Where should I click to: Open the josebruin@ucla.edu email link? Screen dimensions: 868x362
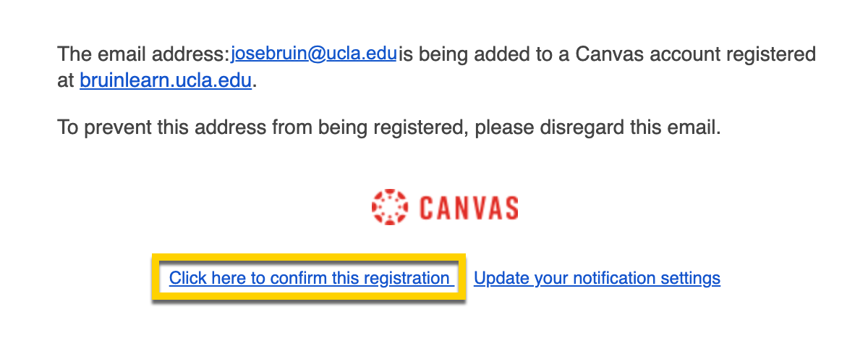(x=314, y=54)
